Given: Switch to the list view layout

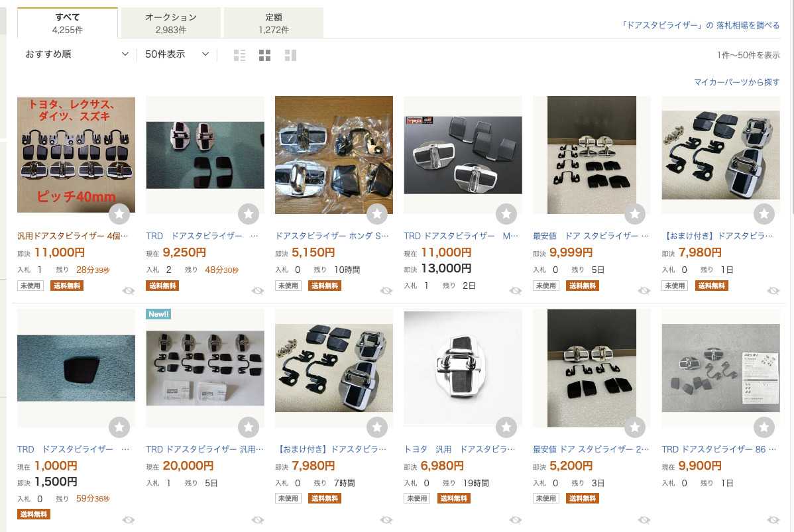Looking at the screenshot, I should pos(240,55).
